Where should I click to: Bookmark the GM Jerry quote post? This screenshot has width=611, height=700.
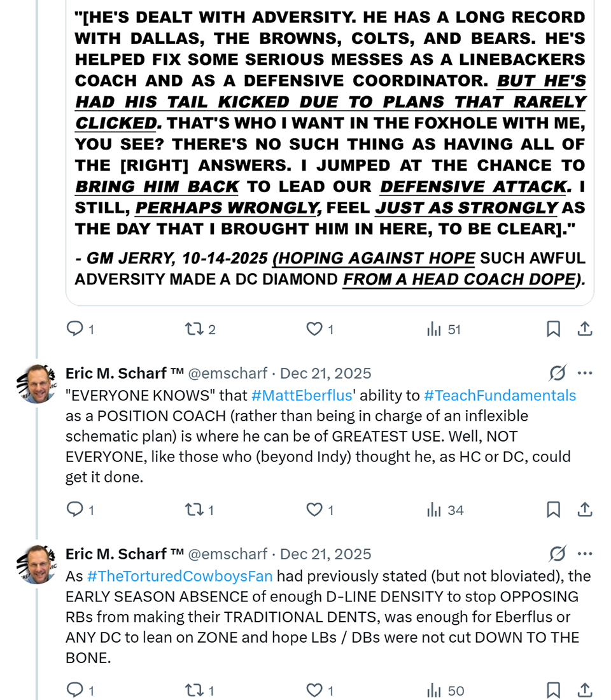pyautogui.click(x=553, y=329)
